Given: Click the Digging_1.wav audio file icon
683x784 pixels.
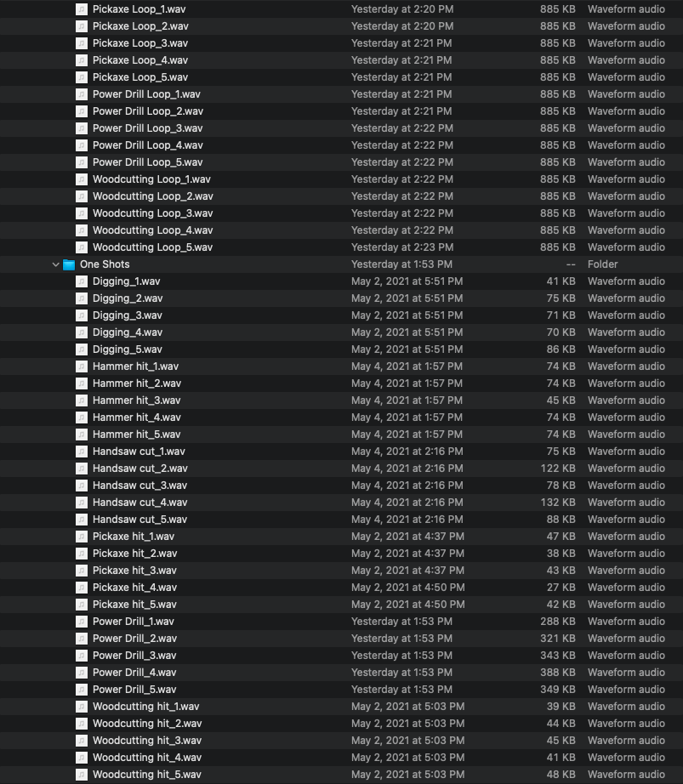Looking at the screenshot, I should [x=82, y=281].
